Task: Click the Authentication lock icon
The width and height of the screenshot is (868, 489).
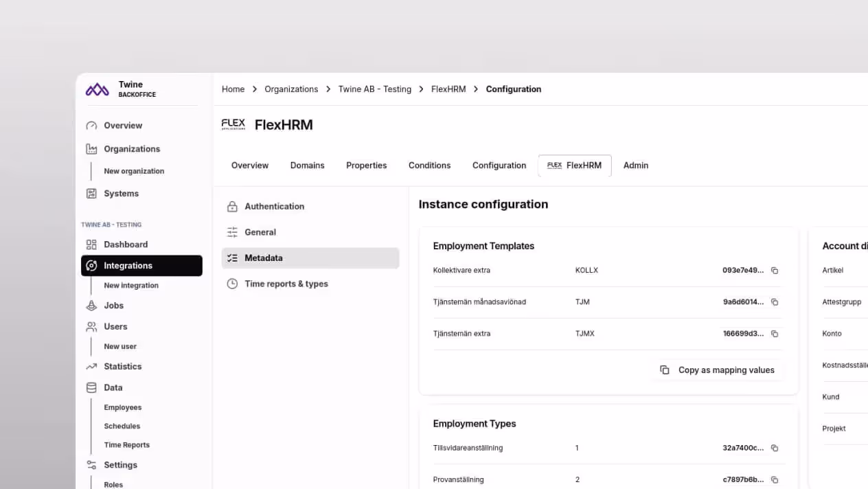Action: (231, 206)
